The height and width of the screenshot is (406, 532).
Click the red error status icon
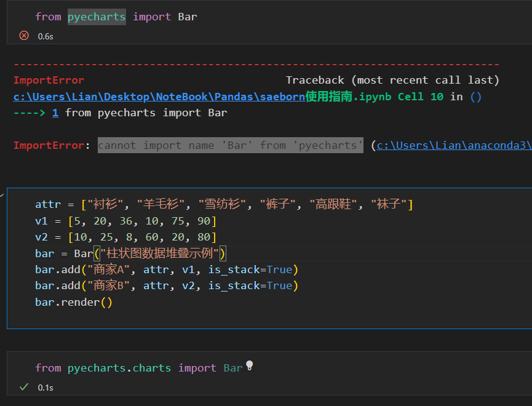[x=24, y=36]
